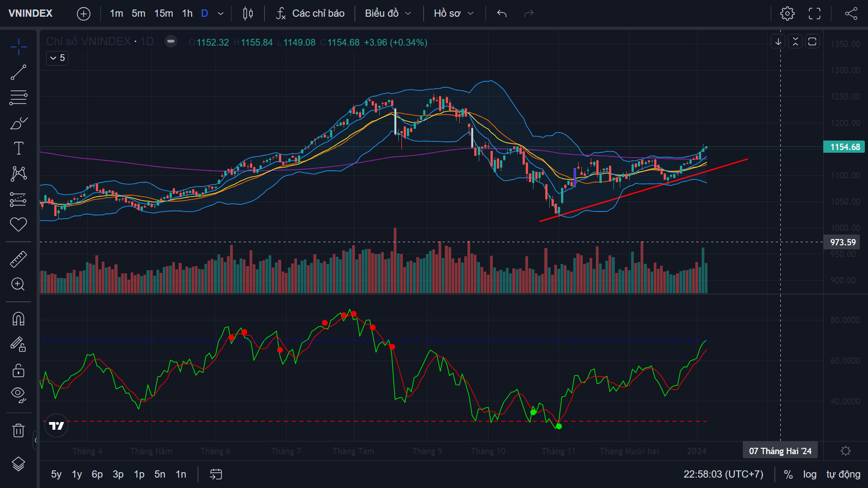Click the maximize pane icon
The image size is (868, 488).
pos(812,42)
